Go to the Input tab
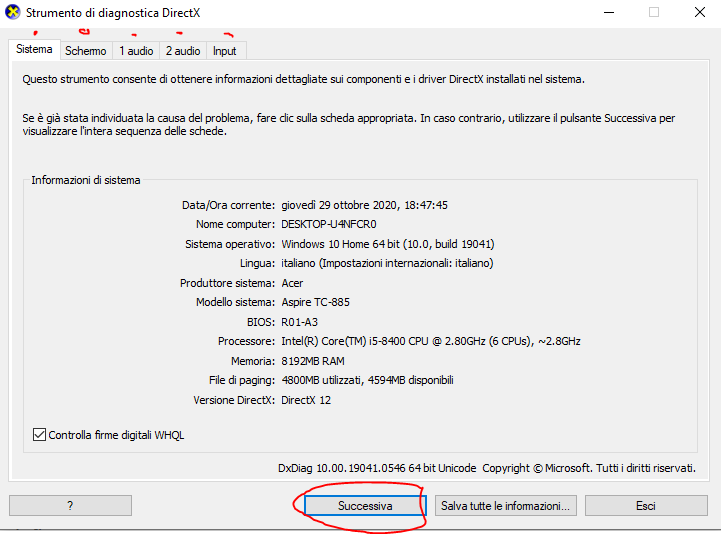Image resolution: width=721 pixels, height=534 pixels. pos(225,51)
